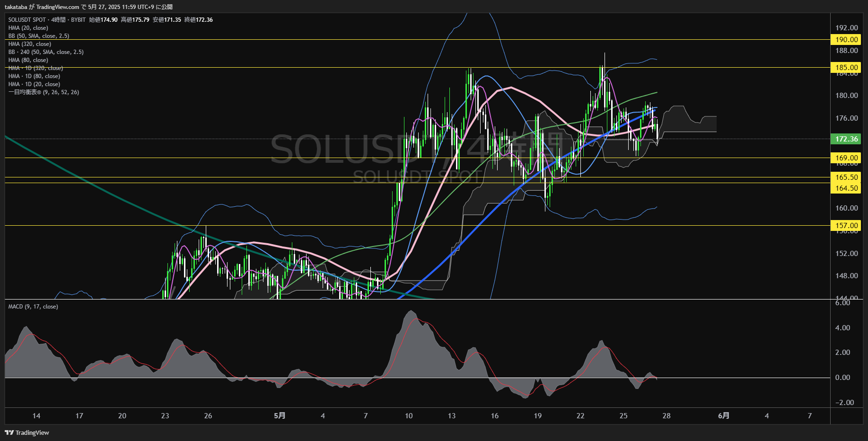Click the yellow 185.00 price line label

coord(846,68)
